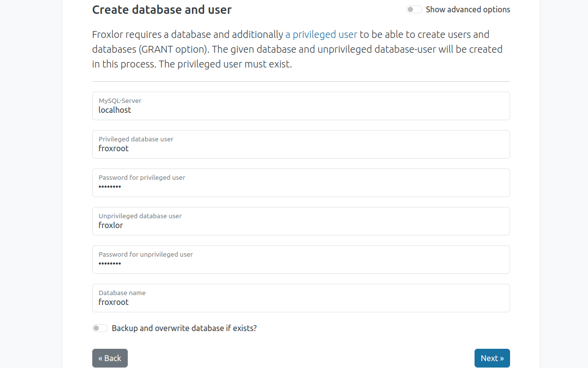
Task: Toggle Backup and overwrite database switch
Action: [x=100, y=328]
